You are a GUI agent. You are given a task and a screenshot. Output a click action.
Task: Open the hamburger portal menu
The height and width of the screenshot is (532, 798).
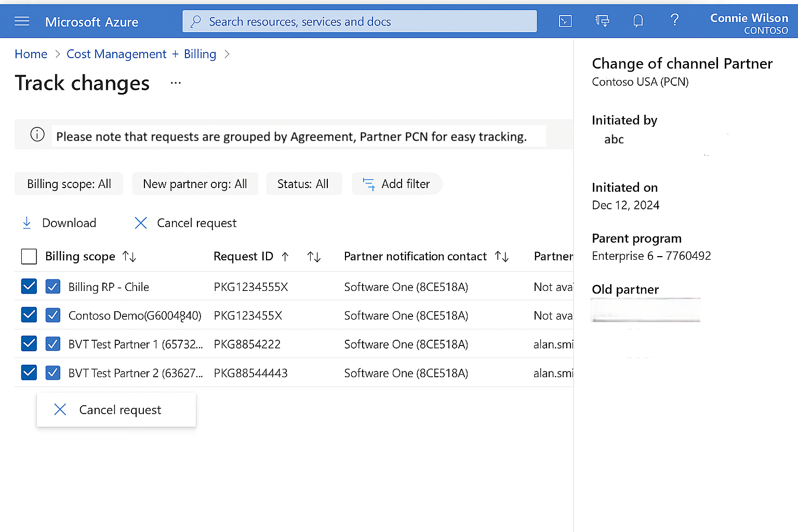(22, 21)
